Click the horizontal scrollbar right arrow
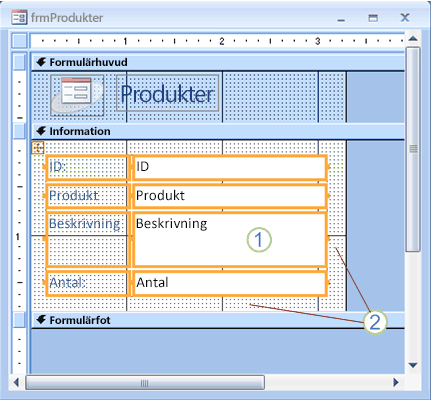The height and width of the screenshot is (401, 432). (x=396, y=382)
